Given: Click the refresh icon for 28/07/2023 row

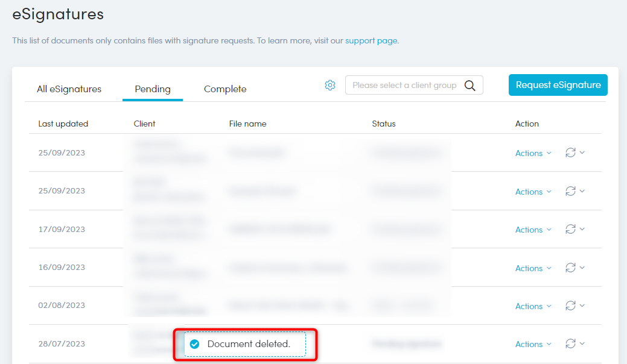Looking at the screenshot, I should [570, 344].
